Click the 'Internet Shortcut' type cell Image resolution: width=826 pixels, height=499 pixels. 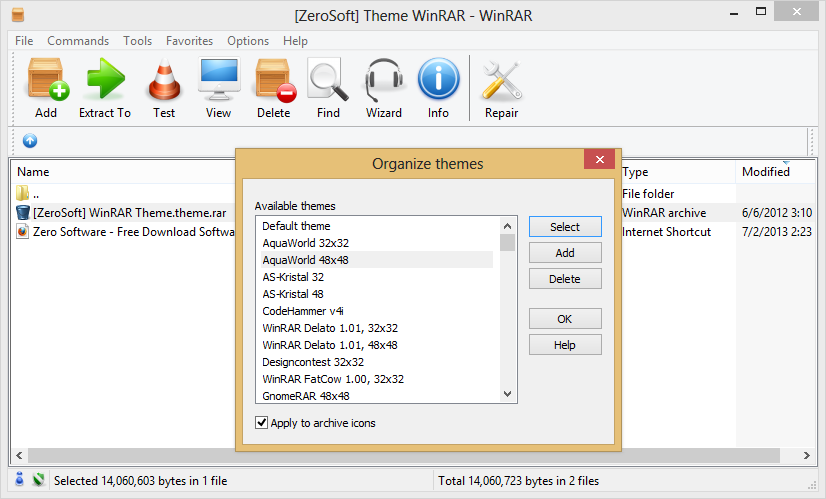(x=666, y=232)
